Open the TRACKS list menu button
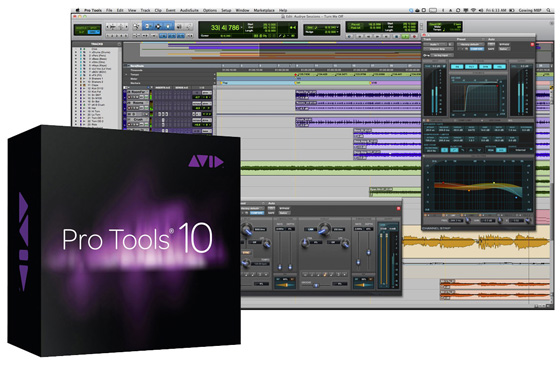Screen dimensions: 560x365 coord(119,44)
